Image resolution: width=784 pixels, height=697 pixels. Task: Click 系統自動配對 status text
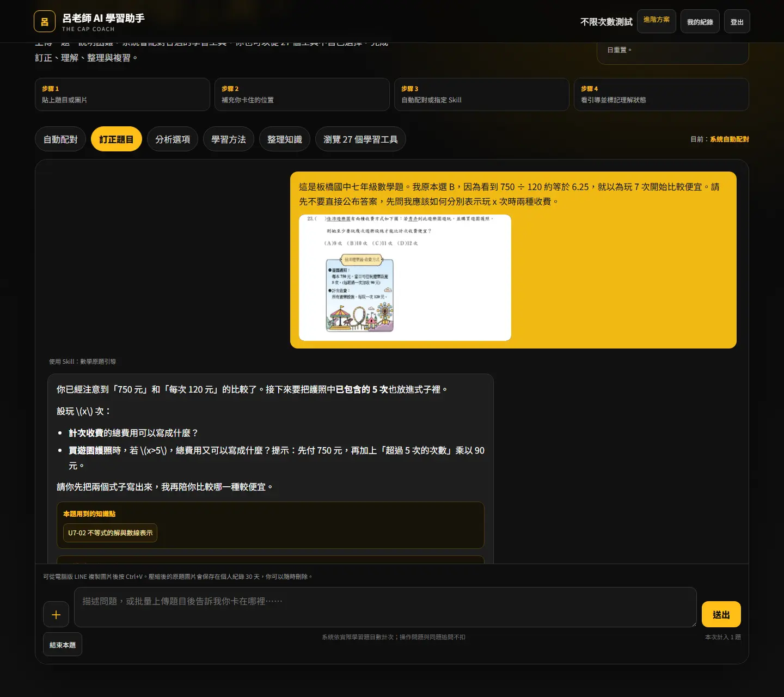(x=730, y=139)
